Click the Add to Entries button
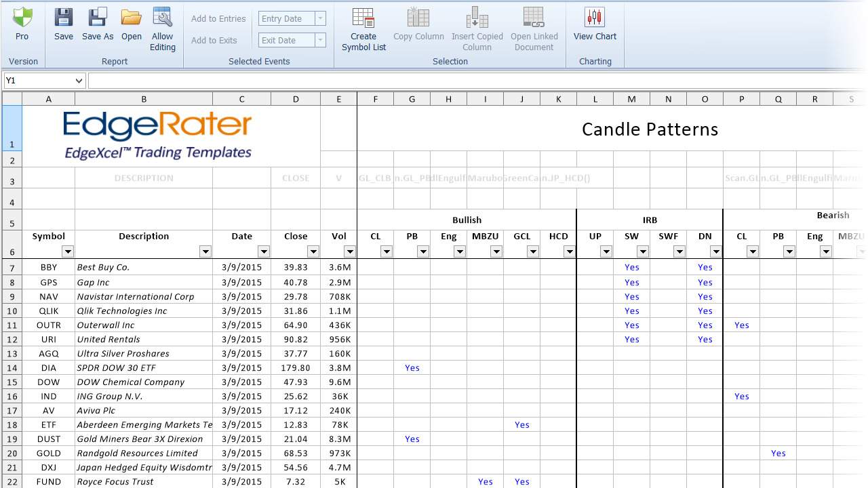This screenshot has width=868, height=488. pos(218,19)
